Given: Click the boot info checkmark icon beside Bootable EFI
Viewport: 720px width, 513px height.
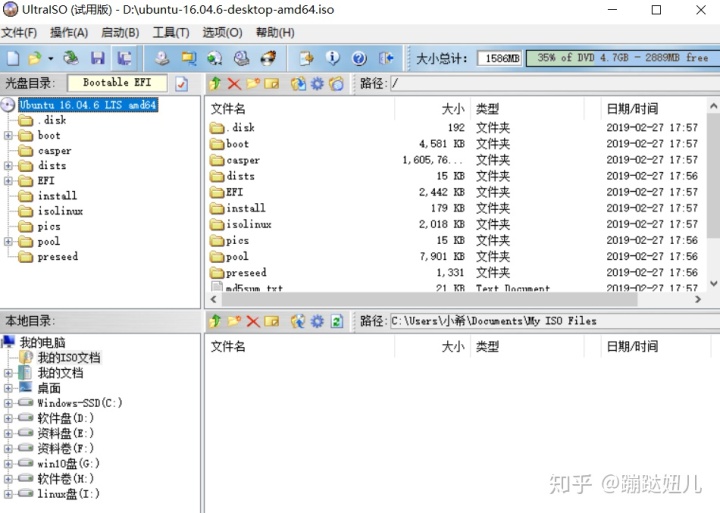Looking at the screenshot, I should [x=182, y=84].
